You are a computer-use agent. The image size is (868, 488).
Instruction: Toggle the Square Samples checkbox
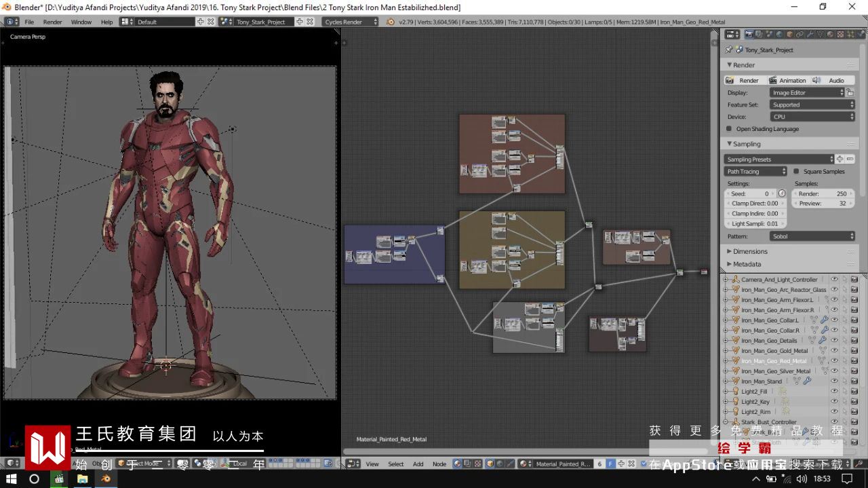click(x=796, y=172)
